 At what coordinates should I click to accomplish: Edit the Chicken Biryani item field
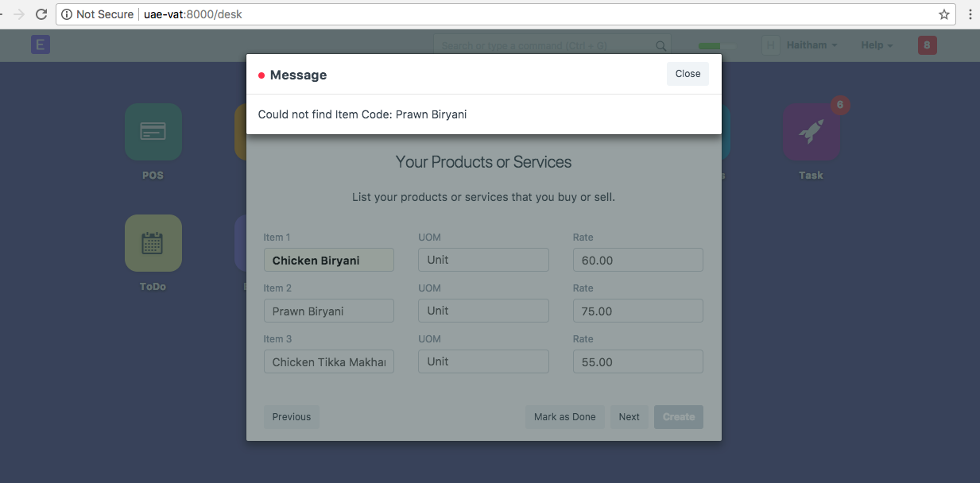click(x=328, y=260)
